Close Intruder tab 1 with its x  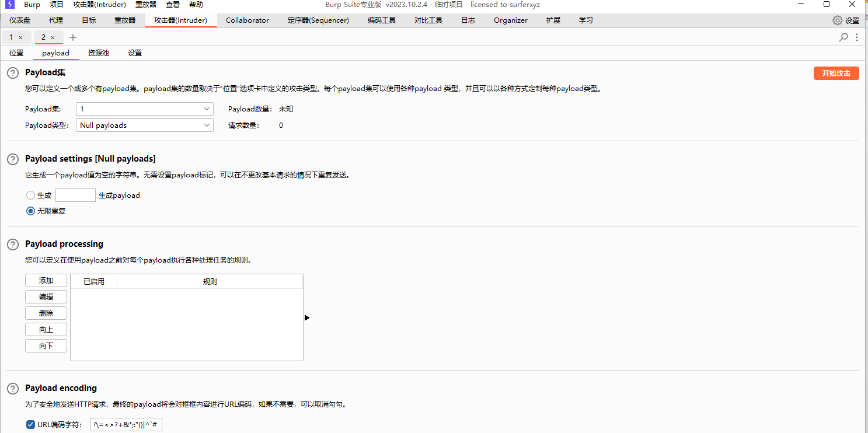click(x=20, y=37)
